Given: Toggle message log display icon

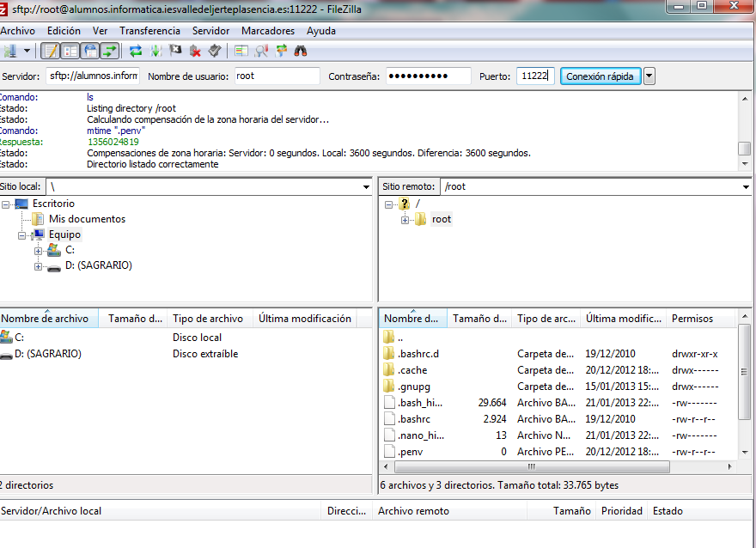Looking at the screenshot, I should coord(50,51).
